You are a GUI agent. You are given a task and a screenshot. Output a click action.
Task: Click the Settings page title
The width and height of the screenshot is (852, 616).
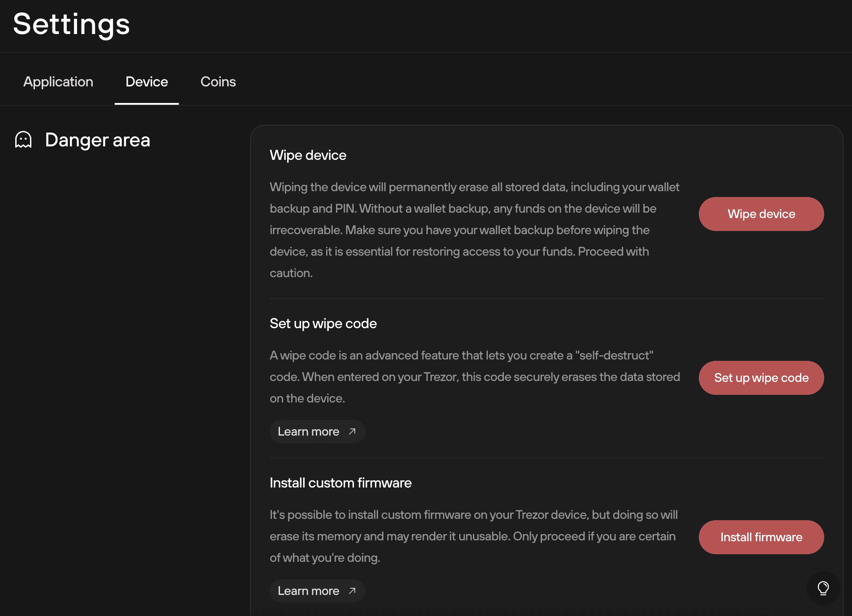(72, 24)
